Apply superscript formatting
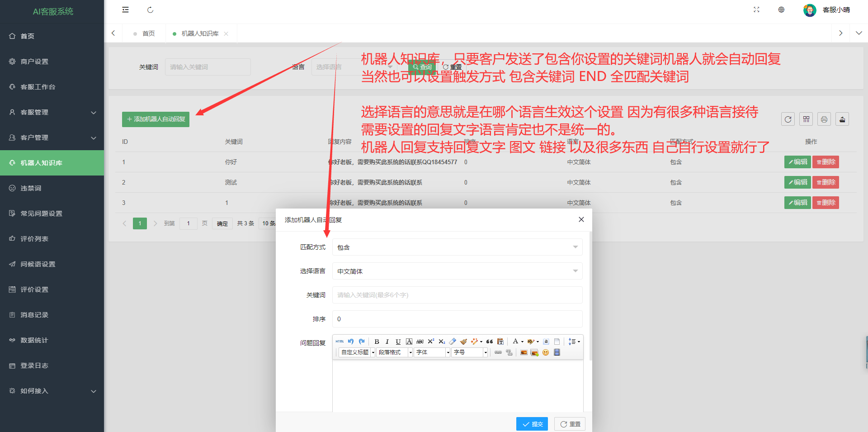 431,342
